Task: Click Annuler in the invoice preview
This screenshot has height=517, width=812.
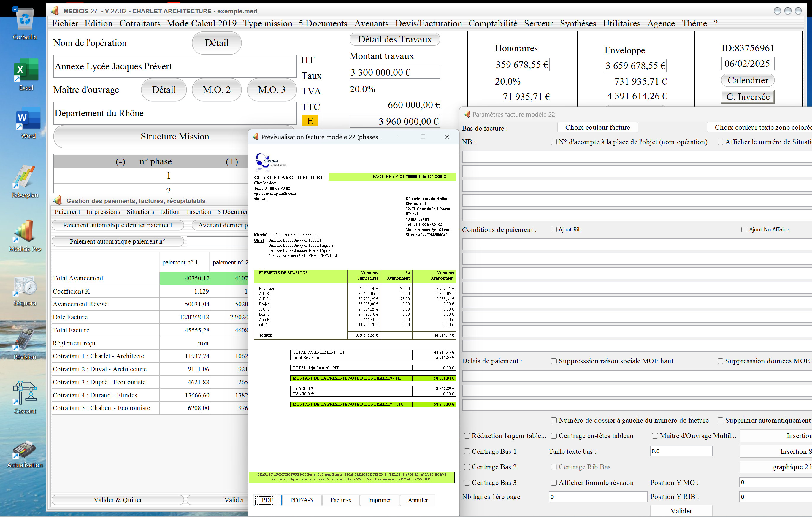Action: coord(418,500)
